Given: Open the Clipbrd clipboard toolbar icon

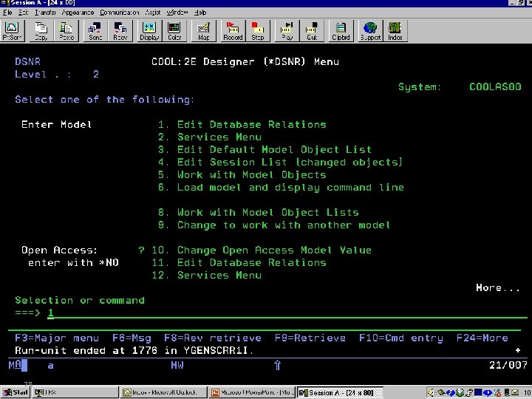Looking at the screenshot, I should click(x=341, y=31).
